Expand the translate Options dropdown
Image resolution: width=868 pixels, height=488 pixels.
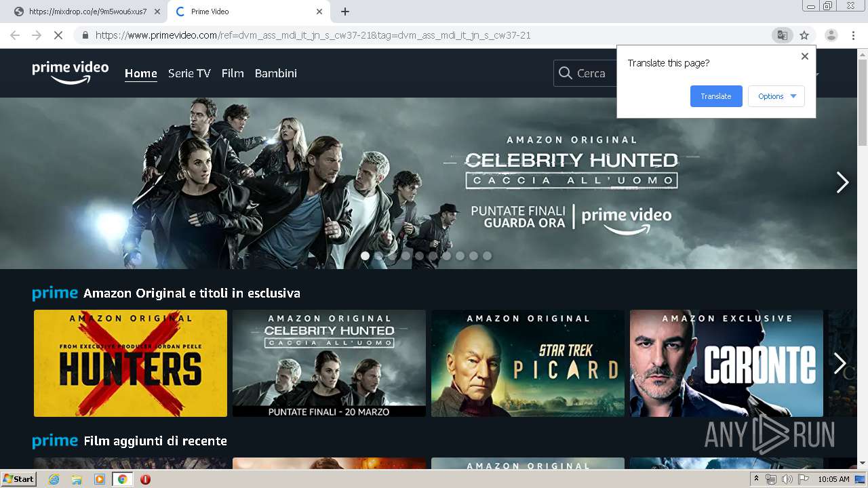click(x=776, y=96)
